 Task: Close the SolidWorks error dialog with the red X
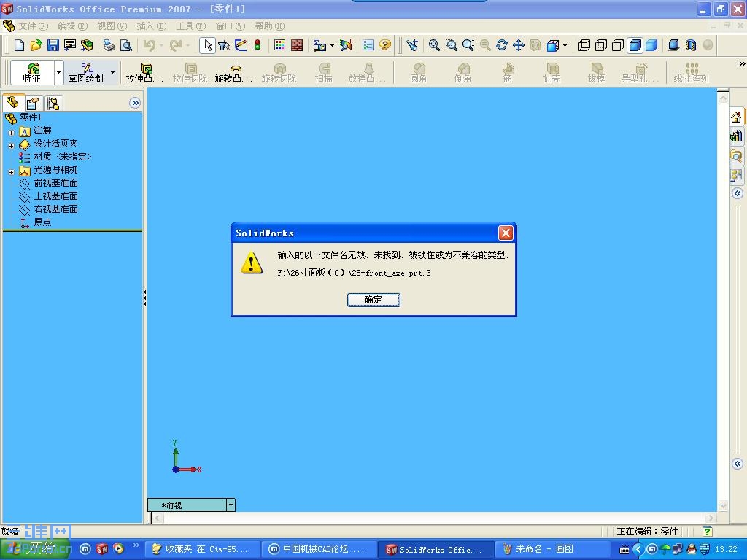(506, 233)
